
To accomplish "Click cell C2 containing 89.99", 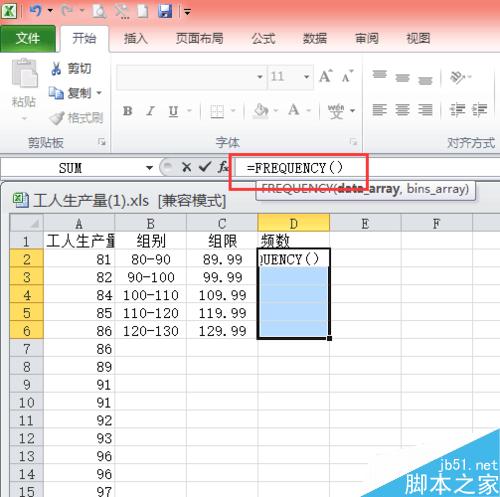I will (222, 259).
